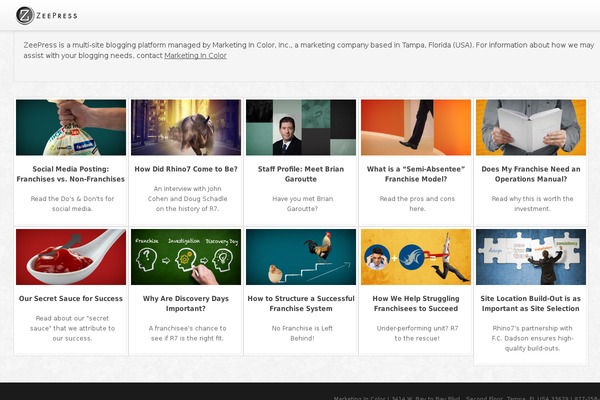Click text "Read the Do's & Don'ts for social media."

[x=72, y=204]
